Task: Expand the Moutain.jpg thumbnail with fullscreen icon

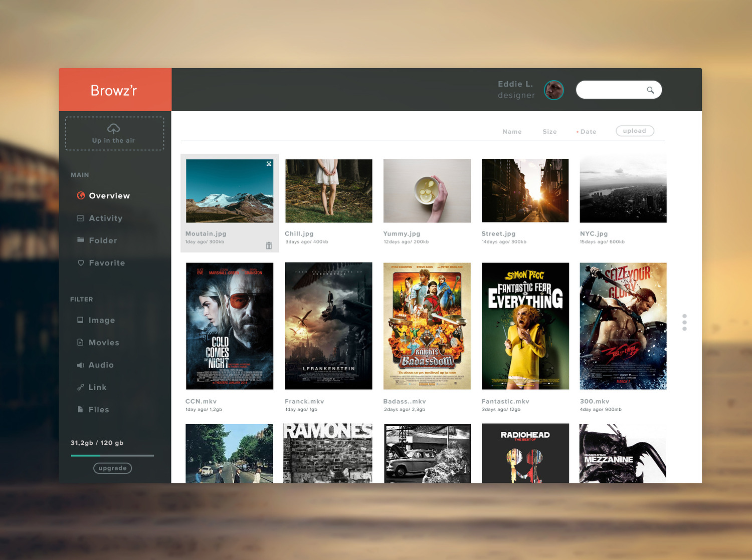Action: [x=269, y=164]
